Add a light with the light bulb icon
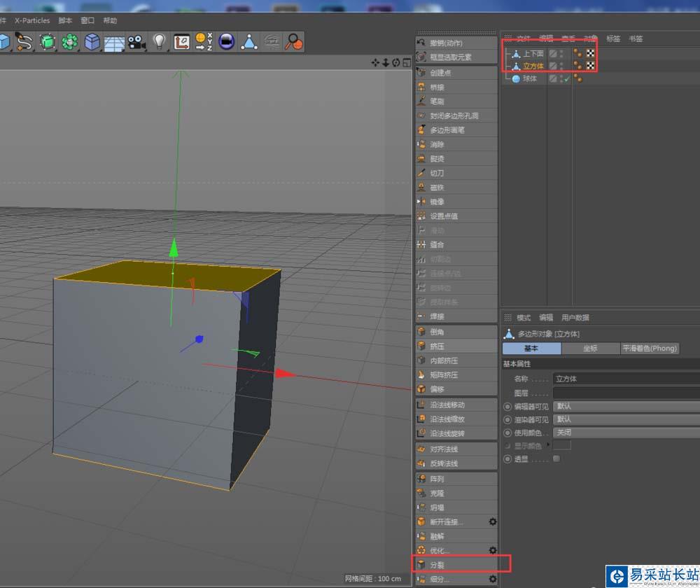700x588 pixels. 160,42
